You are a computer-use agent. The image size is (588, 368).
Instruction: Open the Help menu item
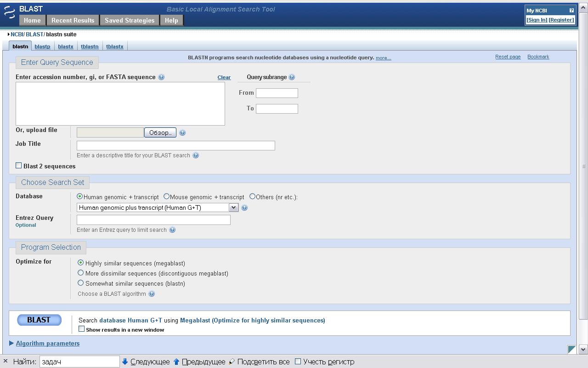tap(171, 20)
